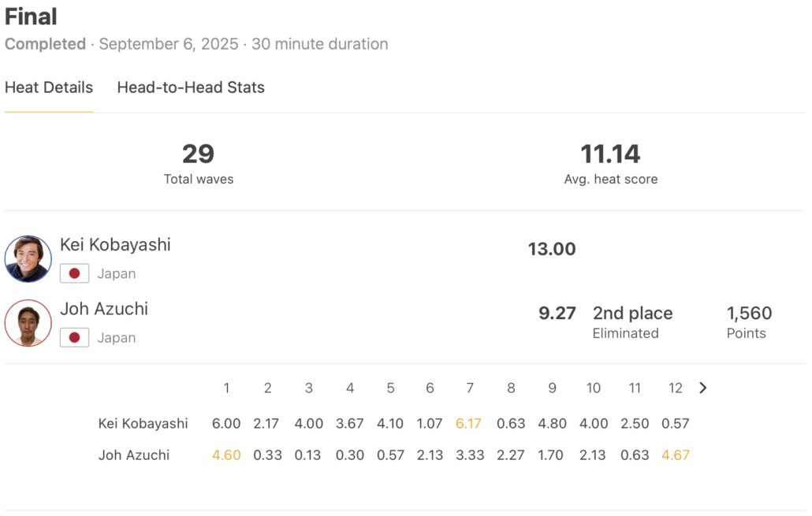This screenshot has width=812, height=516.
Task: Click the 1,560 Points value
Action: point(749,313)
